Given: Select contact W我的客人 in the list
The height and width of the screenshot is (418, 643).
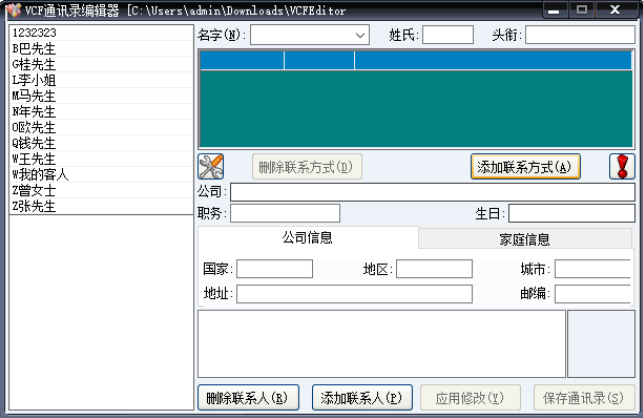Looking at the screenshot, I should 101,175.
